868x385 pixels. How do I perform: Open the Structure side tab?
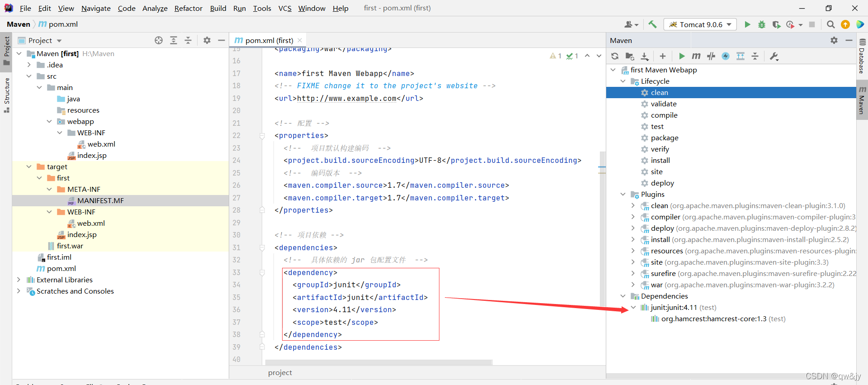pyautogui.click(x=6, y=95)
